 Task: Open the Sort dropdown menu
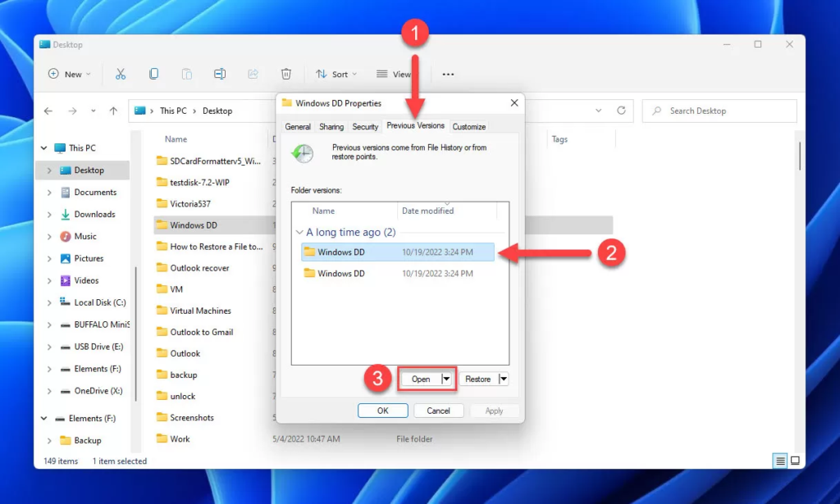click(x=336, y=74)
